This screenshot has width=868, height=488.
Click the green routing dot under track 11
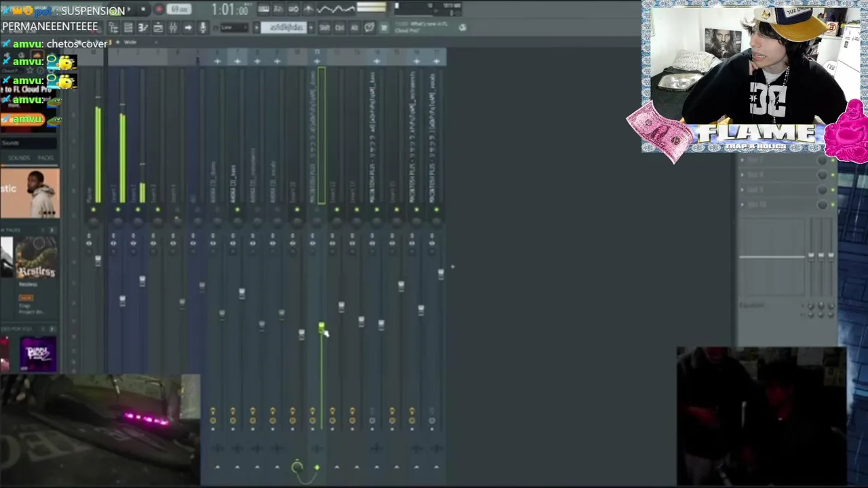point(317,467)
